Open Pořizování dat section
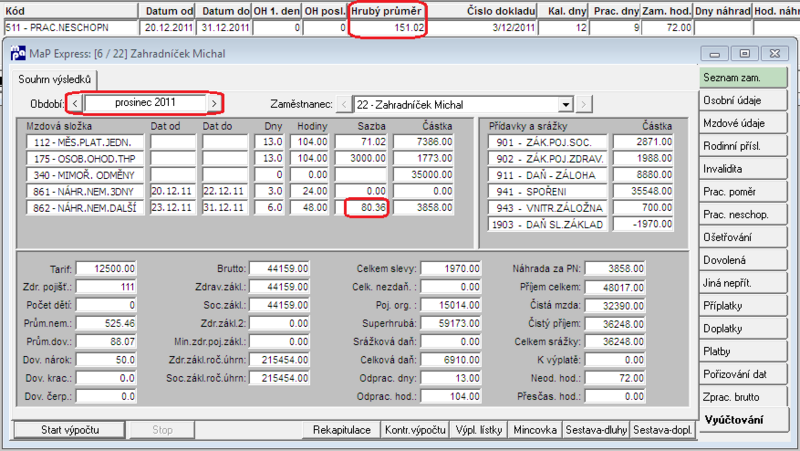The width and height of the screenshot is (800, 451). [x=743, y=374]
